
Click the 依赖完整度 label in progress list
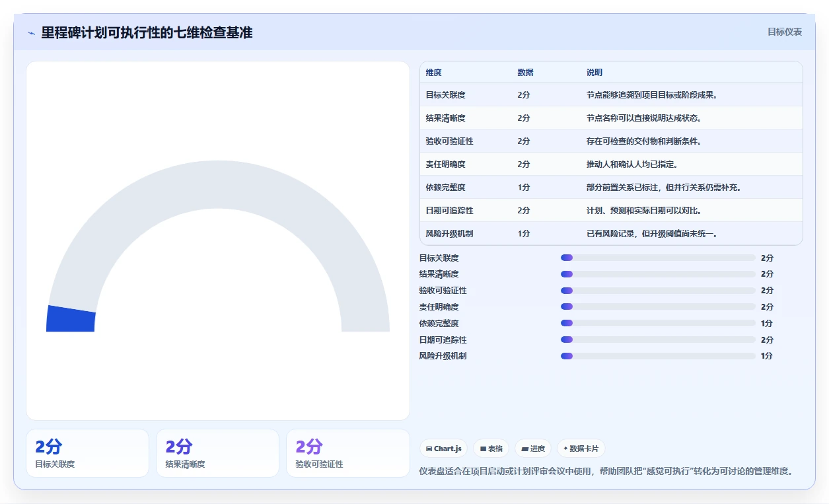coord(439,324)
